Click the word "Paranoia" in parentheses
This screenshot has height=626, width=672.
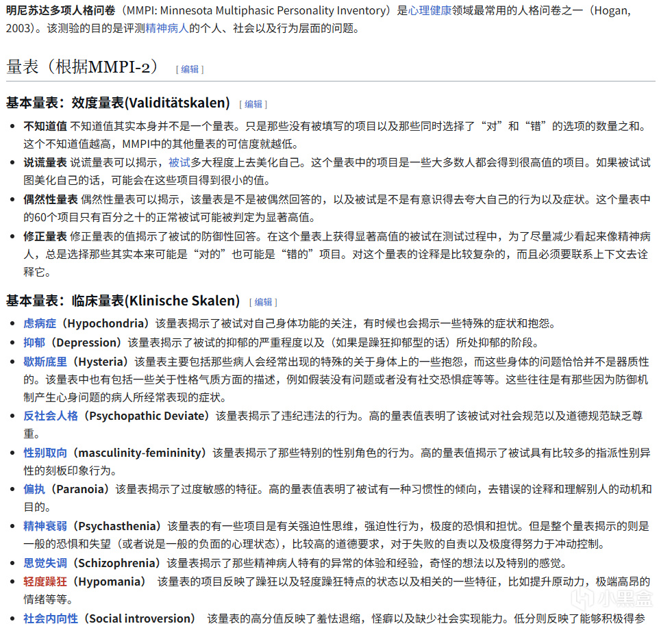coord(80,489)
